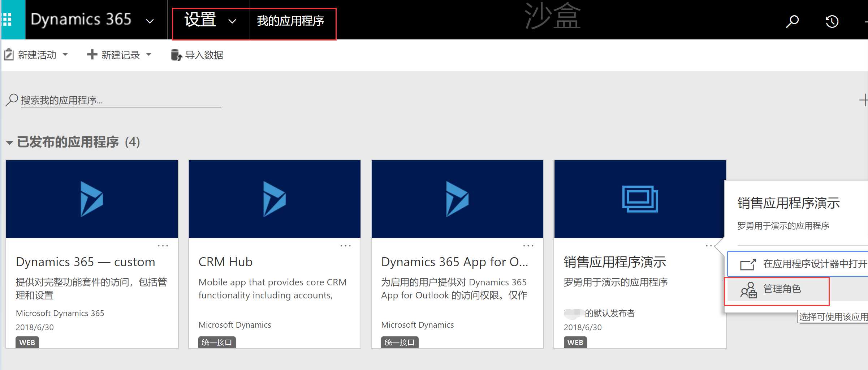Open Dynamics 365 App for O... title
Screen dimensions: 868x370
[455, 262]
